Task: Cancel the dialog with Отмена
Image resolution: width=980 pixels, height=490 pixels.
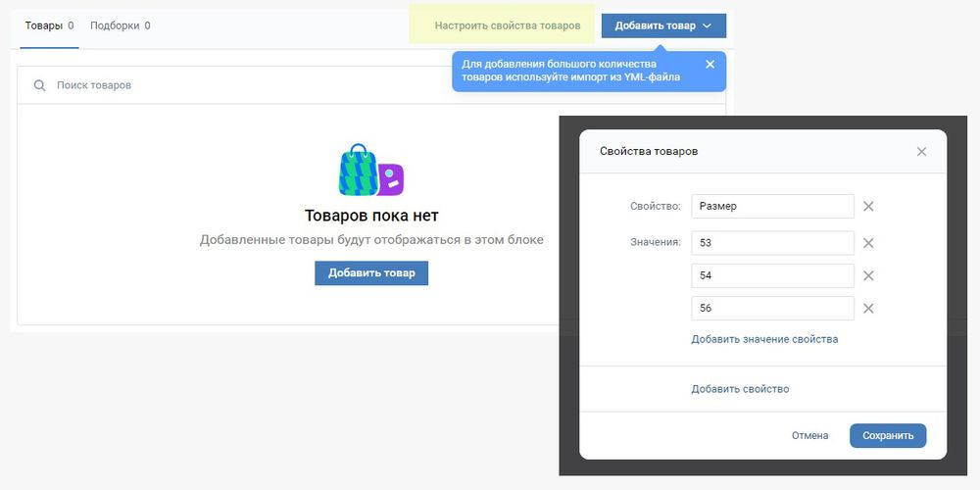Action: [x=810, y=436]
